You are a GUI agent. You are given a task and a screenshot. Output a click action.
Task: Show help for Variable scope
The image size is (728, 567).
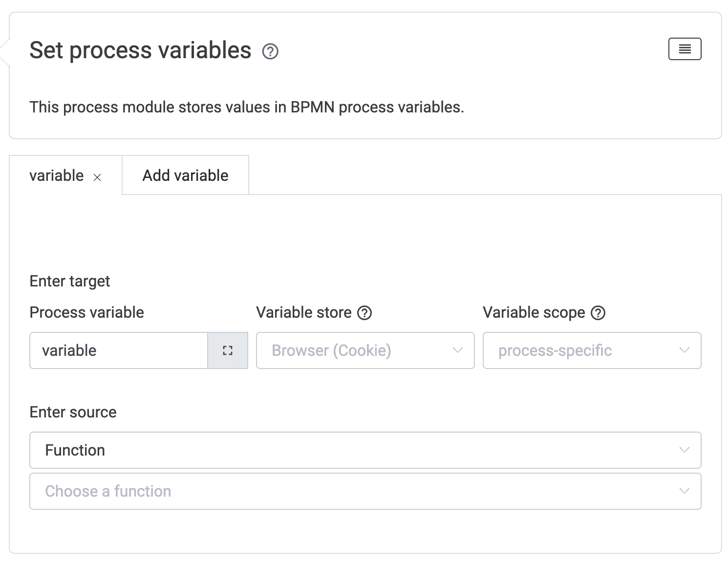pyautogui.click(x=598, y=313)
